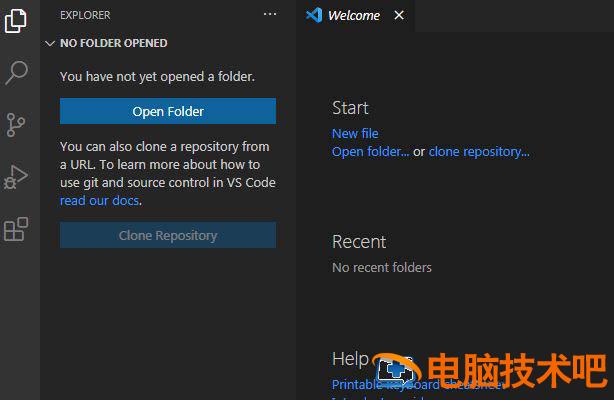Click the VS Code logo on Welcome tab
The height and width of the screenshot is (400, 614).
coord(314,15)
